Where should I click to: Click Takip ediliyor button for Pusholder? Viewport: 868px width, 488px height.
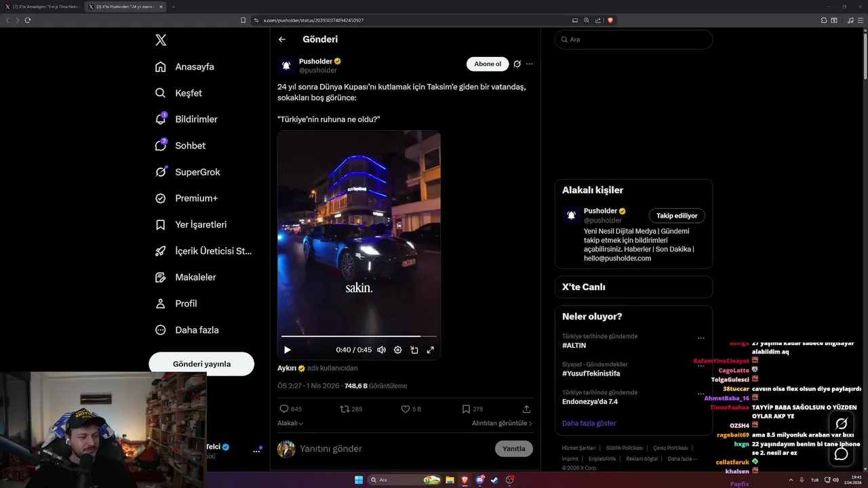677,216
